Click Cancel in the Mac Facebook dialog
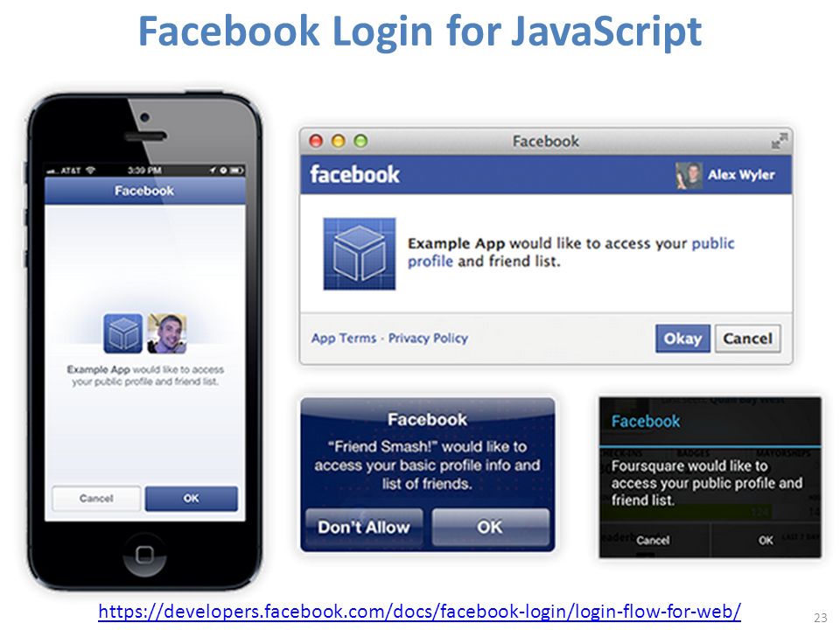Image resolution: width=840 pixels, height=630 pixels. coord(747,339)
